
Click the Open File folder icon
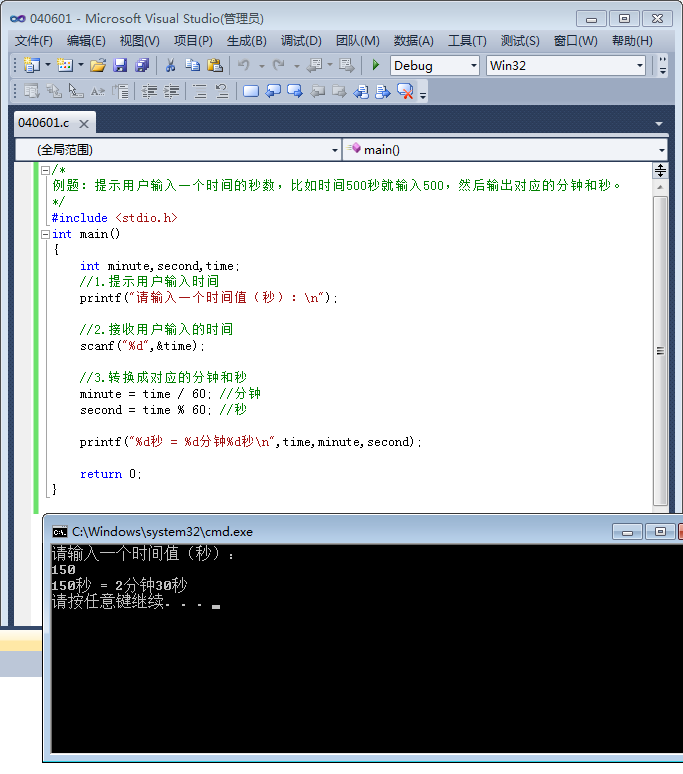98,65
